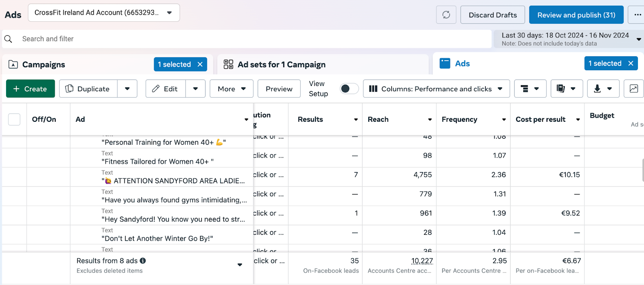Click the info icon beside Results from 8 ads

click(143, 261)
